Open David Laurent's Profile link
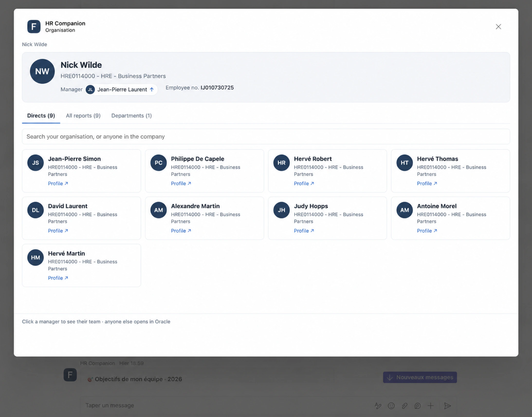The height and width of the screenshot is (417, 532). (x=58, y=231)
